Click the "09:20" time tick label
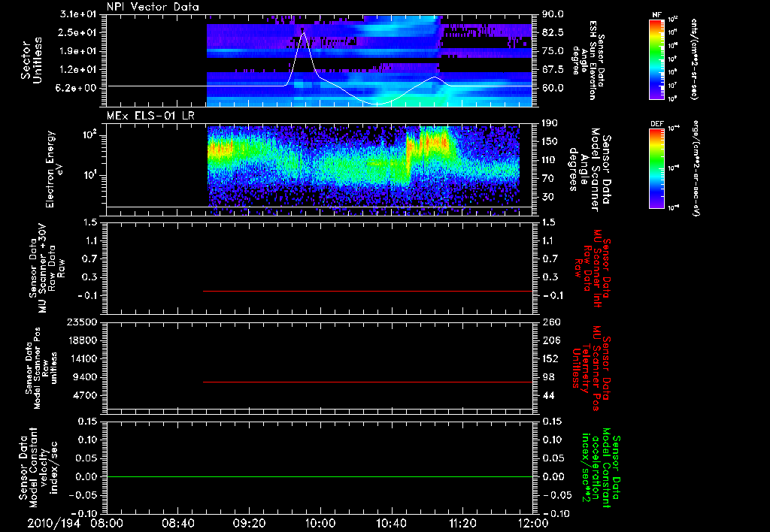770x532 pixels. [249, 523]
